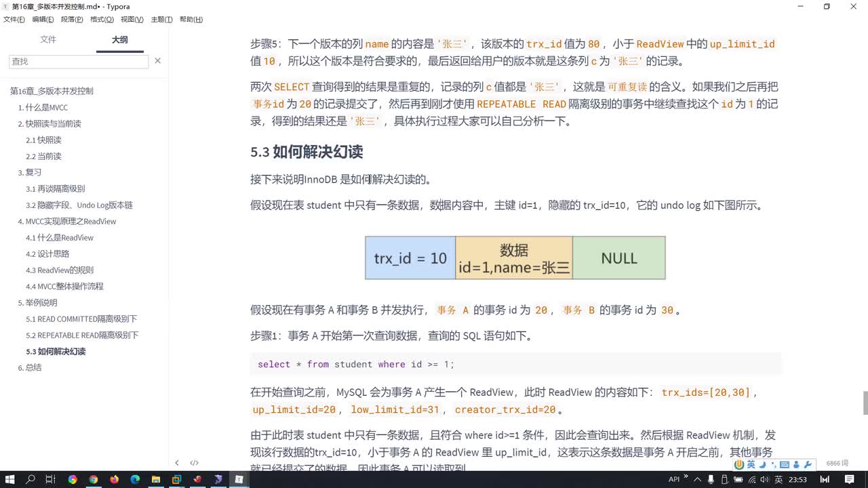
Task: Toggle IME moon half-width icon
Action: [762, 464]
